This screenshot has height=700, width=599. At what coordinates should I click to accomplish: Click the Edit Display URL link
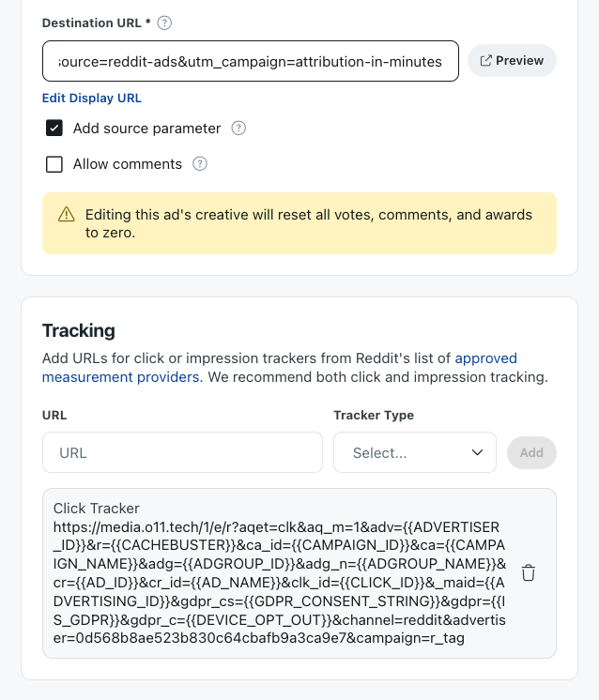point(92,98)
